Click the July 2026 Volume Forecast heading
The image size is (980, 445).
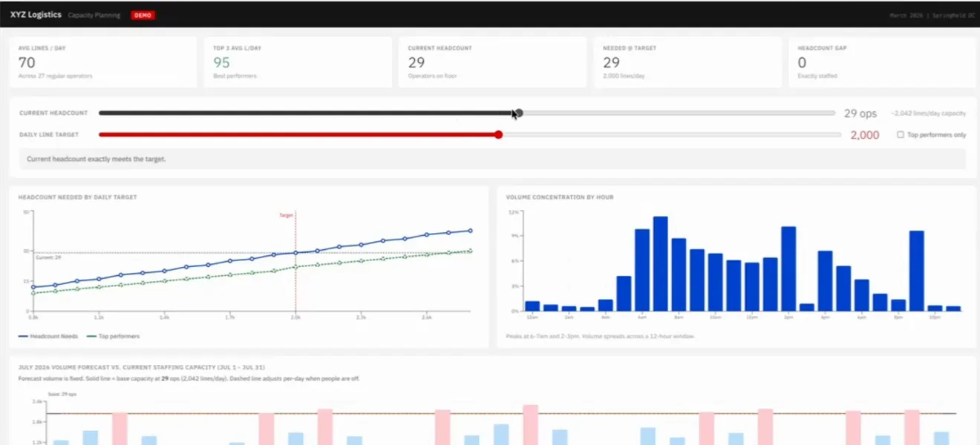(142, 367)
